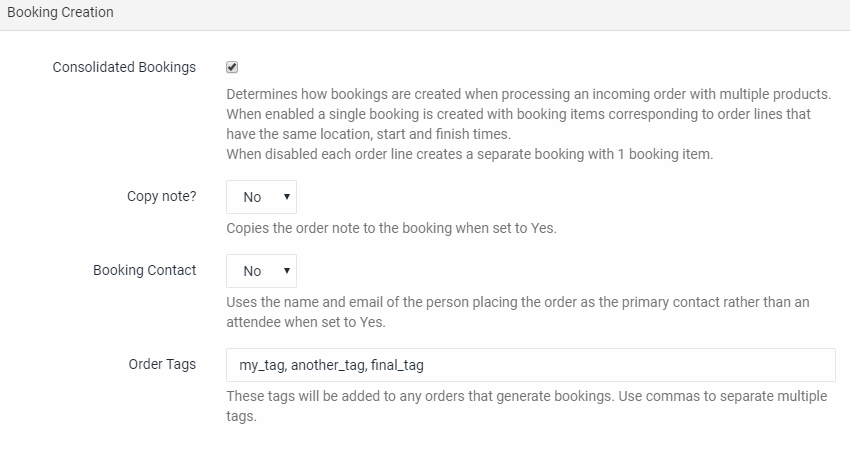850x450 pixels.
Task: Open the Booking Contact dropdown
Action: point(261,271)
